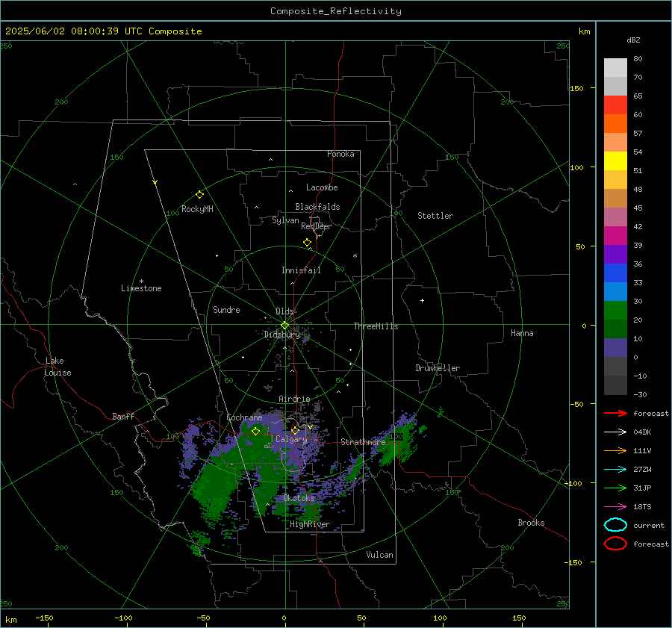This screenshot has height=628, width=672.
Task: Pick the red 60-65 dBZ swatch
Action: [615, 105]
